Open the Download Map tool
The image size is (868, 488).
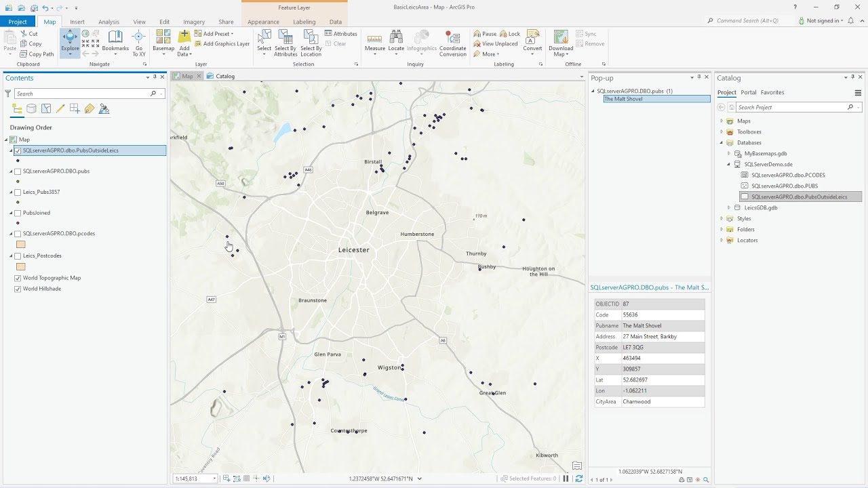click(561, 43)
